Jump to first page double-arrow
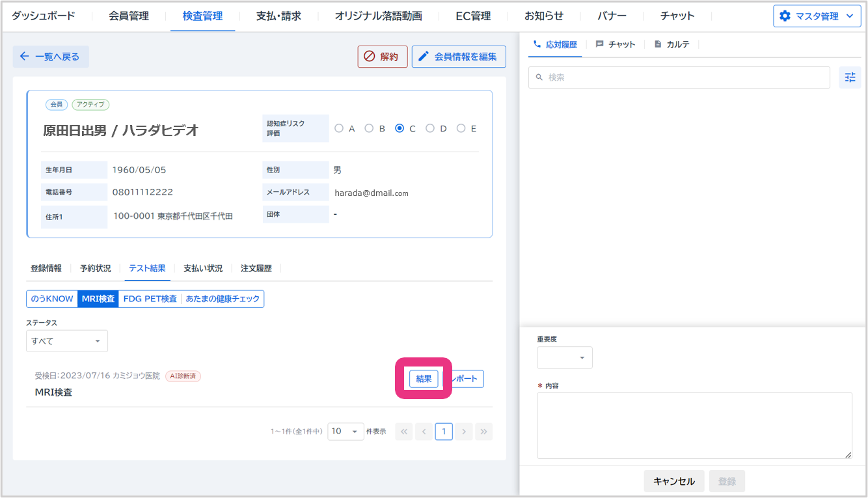The height and width of the screenshot is (498, 868). (x=403, y=432)
